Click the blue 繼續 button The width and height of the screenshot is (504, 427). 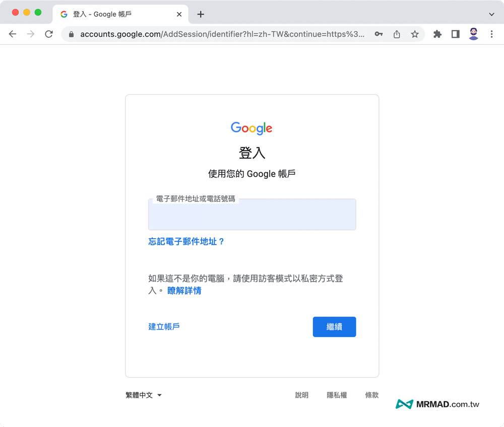tap(334, 327)
